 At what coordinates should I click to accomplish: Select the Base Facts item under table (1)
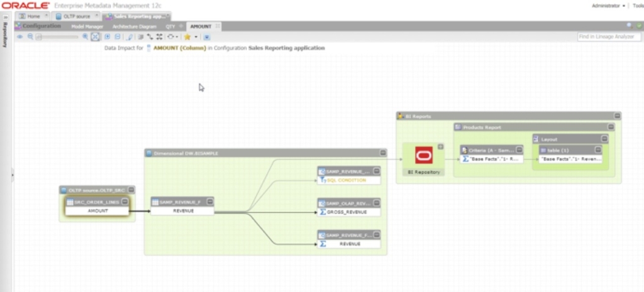click(570, 159)
